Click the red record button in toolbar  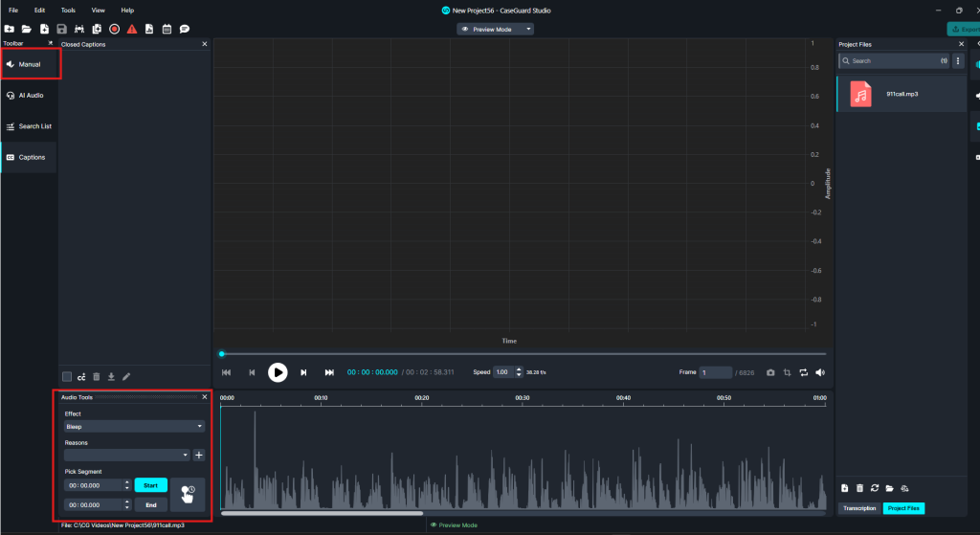pyautogui.click(x=114, y=29)
